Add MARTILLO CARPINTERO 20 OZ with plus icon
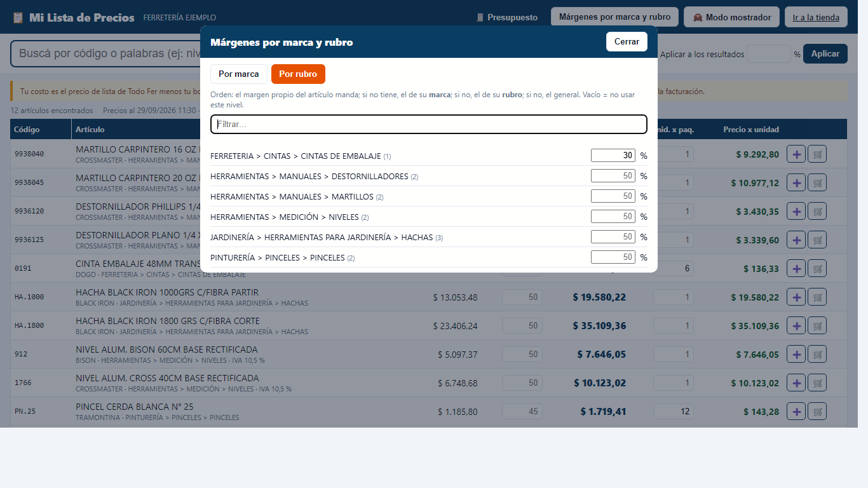The width and height of the screenshot is (868, 488). point(796,182)
